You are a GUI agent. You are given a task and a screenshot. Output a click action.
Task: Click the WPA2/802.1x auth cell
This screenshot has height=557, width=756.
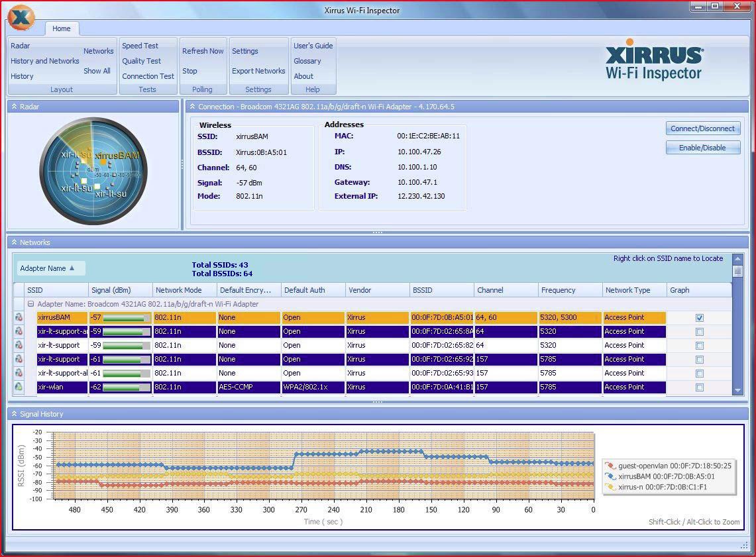click(x=313, y=387)
